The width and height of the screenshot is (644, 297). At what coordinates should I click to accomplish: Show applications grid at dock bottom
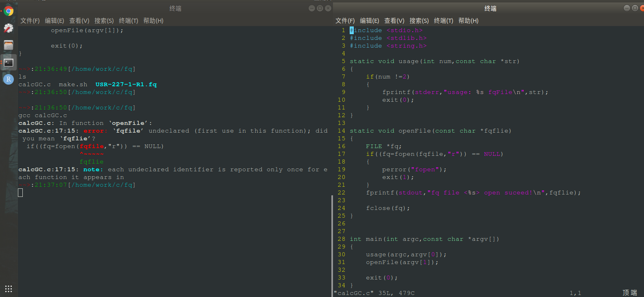(9, 289)
